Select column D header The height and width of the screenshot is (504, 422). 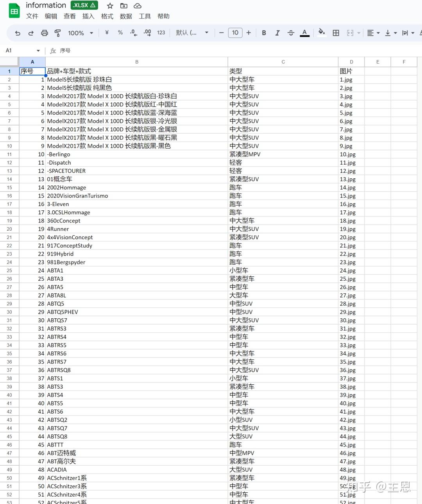point(351,62)
